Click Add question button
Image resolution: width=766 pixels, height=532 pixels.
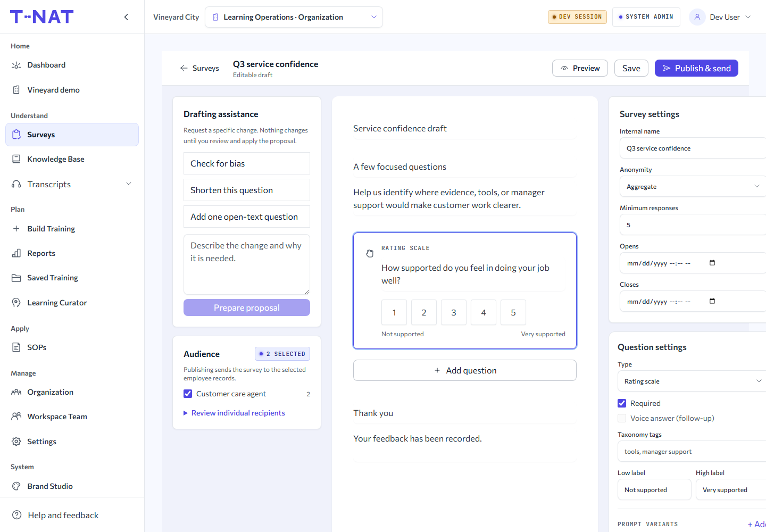click(465, 370)
